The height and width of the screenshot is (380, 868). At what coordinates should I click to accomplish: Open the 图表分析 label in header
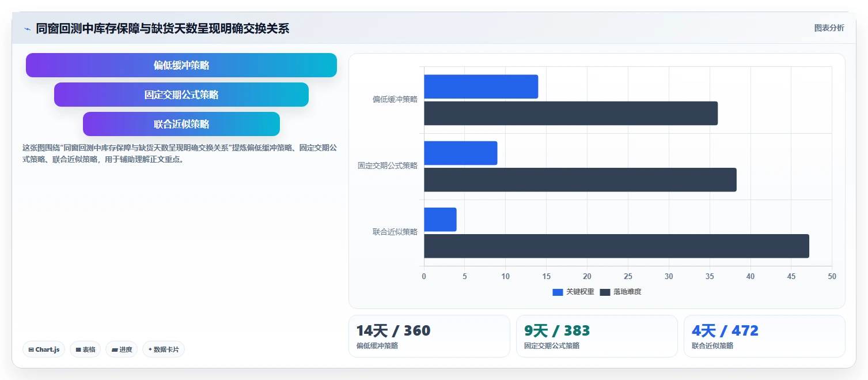pos(829,28)
